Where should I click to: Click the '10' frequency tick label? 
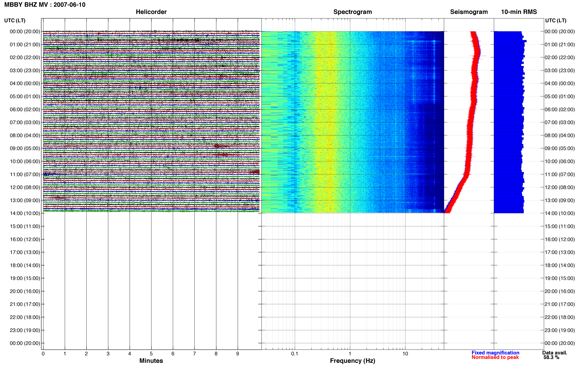(x=405, y=354)
